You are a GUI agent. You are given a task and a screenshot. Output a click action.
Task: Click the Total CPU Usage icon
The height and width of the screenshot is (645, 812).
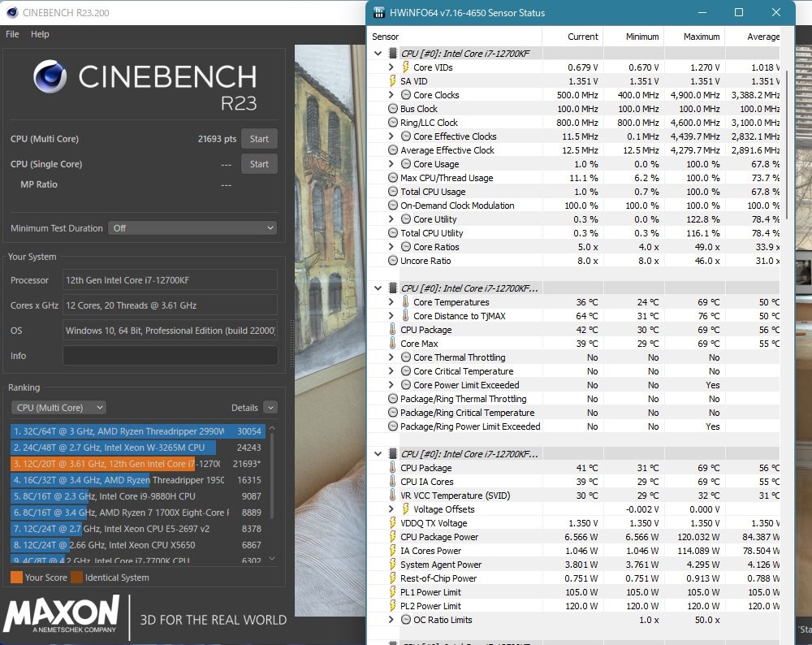pos(393,192)
